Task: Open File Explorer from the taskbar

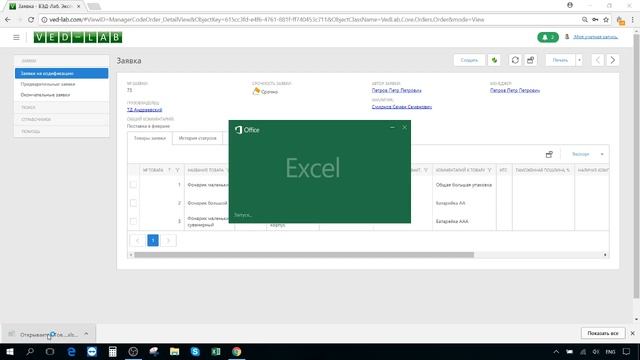Action: tap(174, 351)
